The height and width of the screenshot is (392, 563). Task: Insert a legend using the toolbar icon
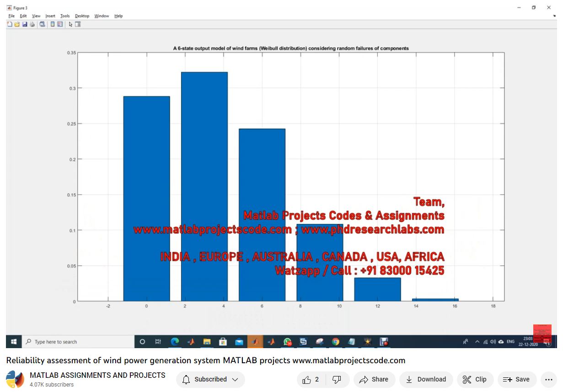click(x=60, y=24)
